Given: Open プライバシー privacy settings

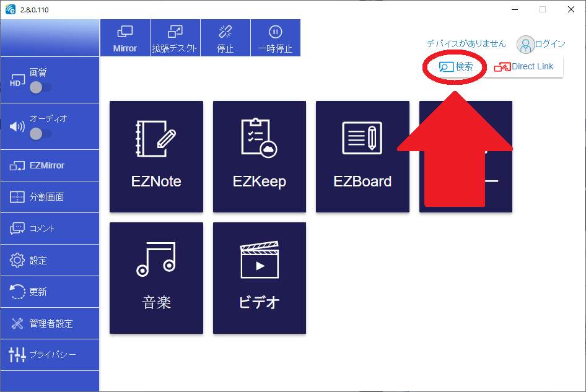Looking at the screenshot, I should pos(50,355).
